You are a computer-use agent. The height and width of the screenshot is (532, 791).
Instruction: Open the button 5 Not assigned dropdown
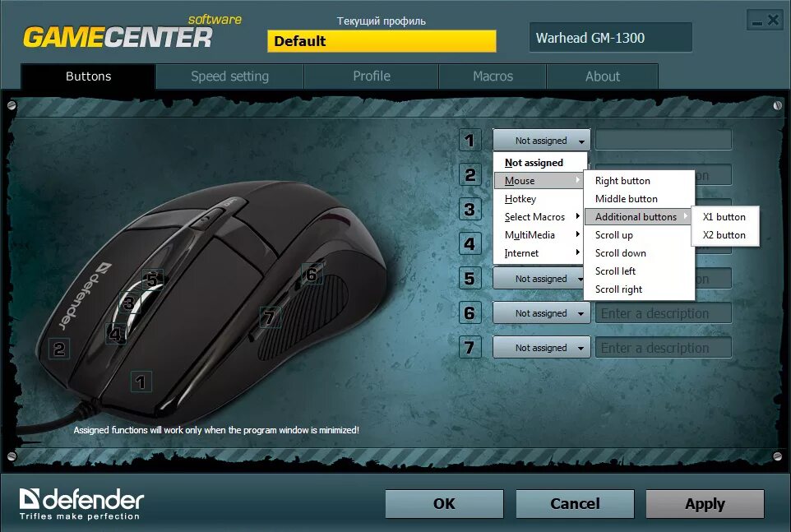[539, 279]
